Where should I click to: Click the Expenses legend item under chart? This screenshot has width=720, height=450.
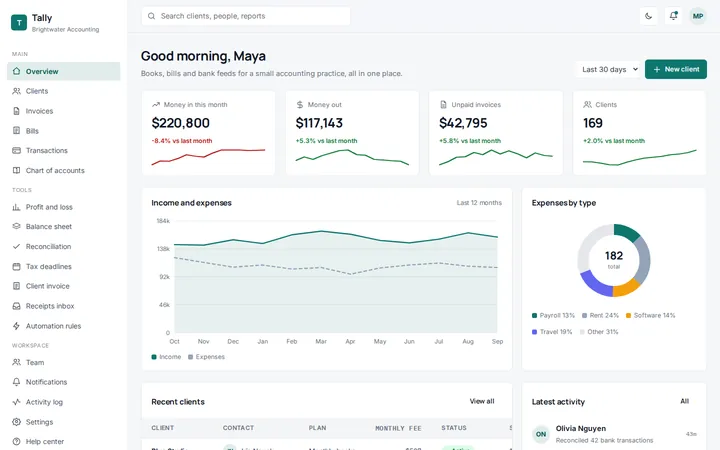(206, 357)
